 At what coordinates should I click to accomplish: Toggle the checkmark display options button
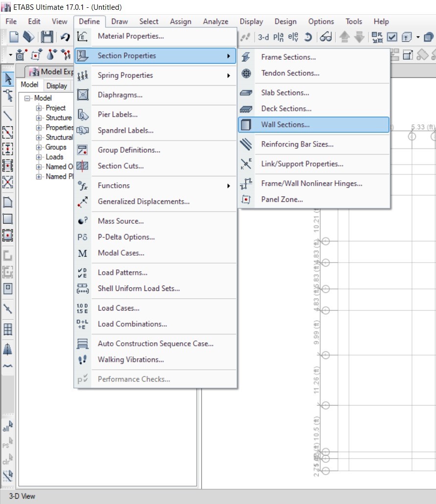392,37
